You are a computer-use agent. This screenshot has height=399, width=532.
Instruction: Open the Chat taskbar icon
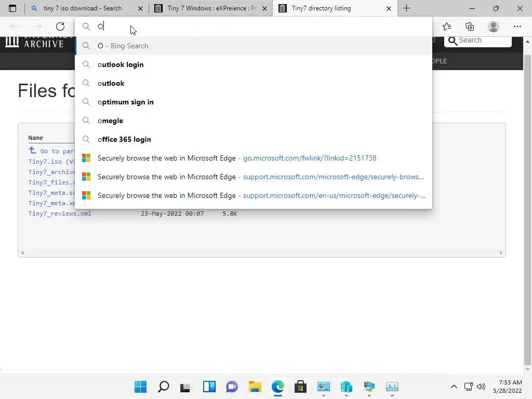pyautogui.click(x=232, y=387)
